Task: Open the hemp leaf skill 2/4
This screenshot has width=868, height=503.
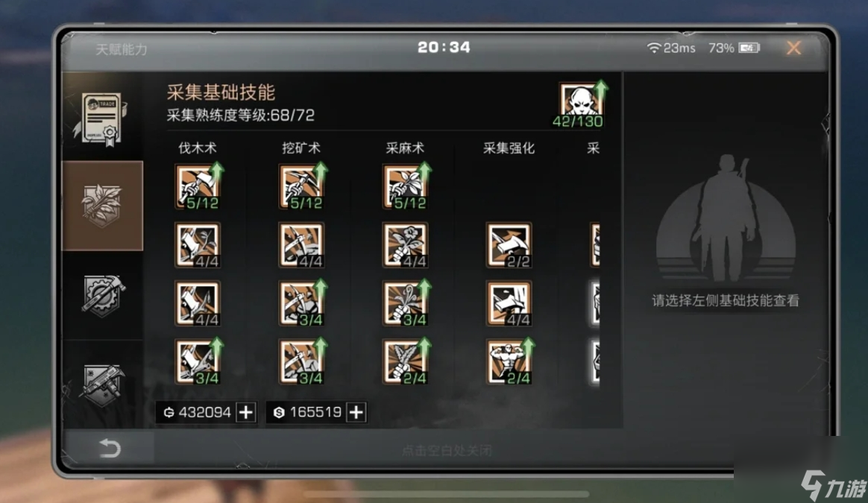Action: (x=406, y=362)
